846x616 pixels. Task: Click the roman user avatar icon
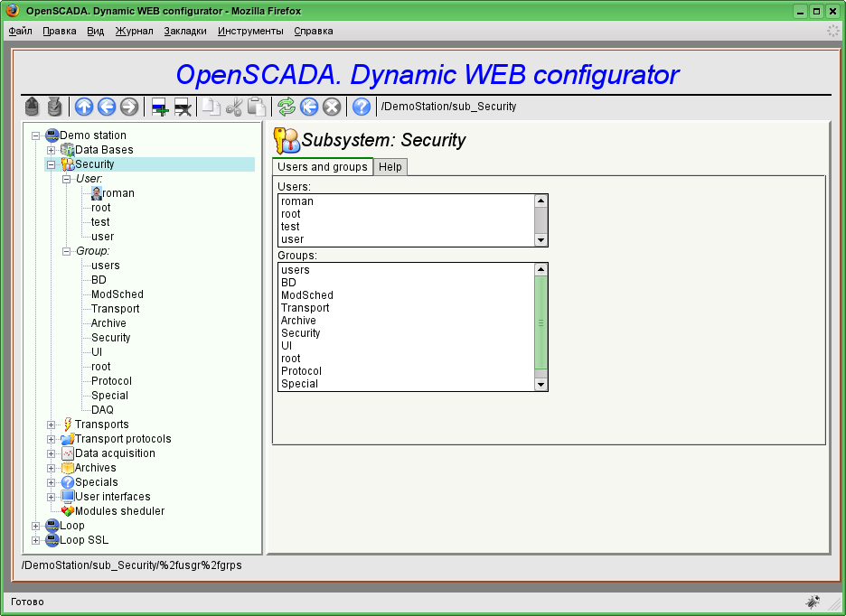coord(97,193)
